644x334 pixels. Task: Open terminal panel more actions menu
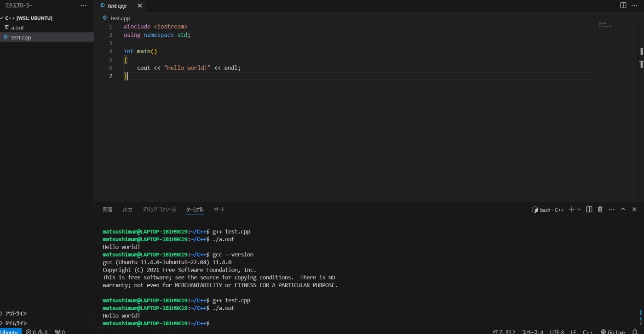tap(611, 209)
